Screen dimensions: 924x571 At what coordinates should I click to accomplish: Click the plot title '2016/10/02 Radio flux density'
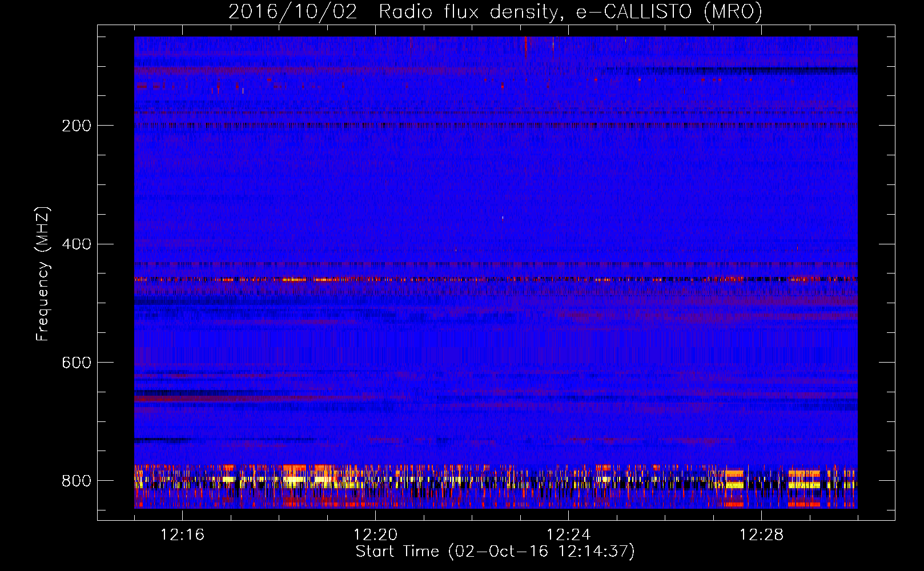(x=495, y=11)
